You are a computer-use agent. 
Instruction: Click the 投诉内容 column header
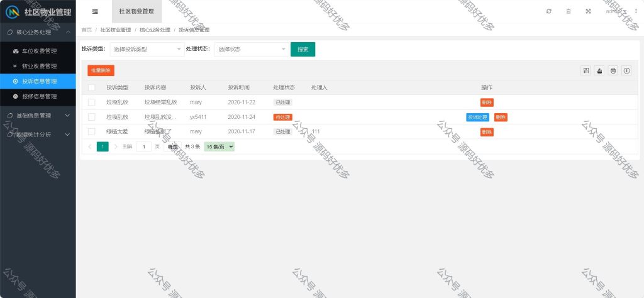point(155,87)
